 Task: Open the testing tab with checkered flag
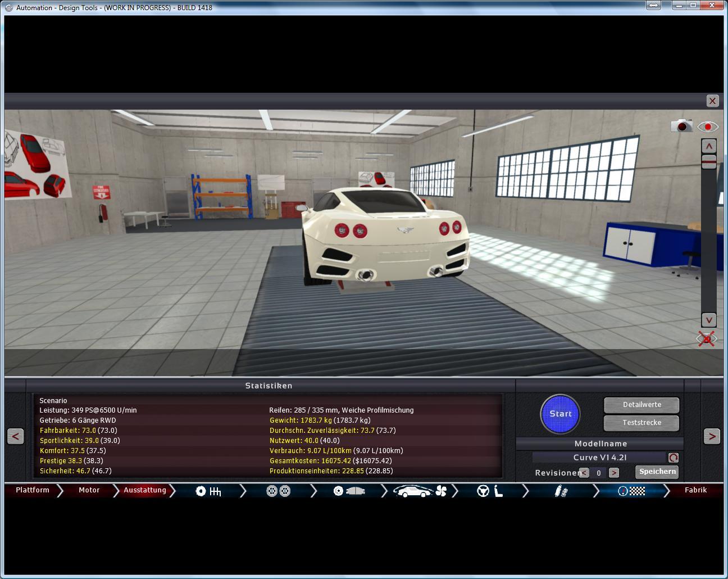click(631, 491)
